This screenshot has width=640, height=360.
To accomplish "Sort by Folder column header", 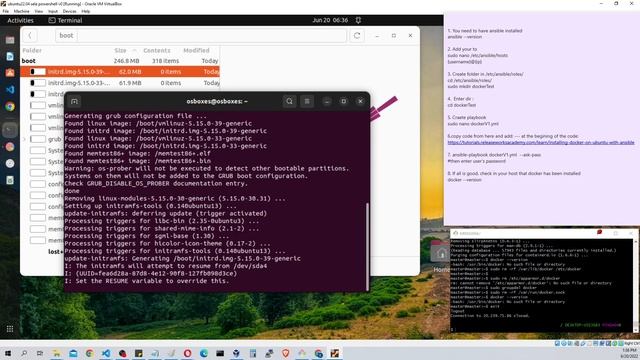I will point(32,50).
